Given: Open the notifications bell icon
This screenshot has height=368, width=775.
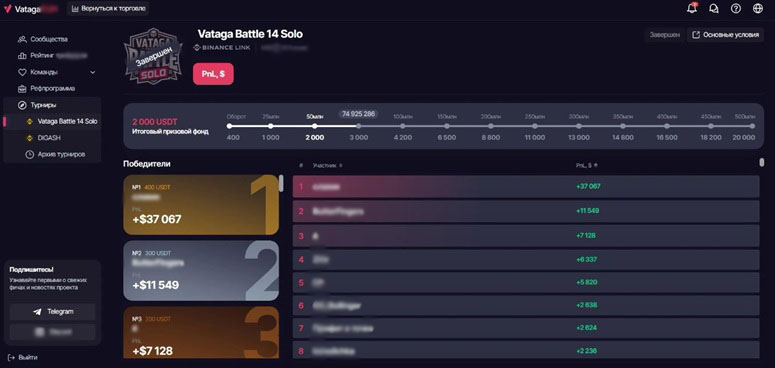Looking at the screenshot, I should coord(692,8).
